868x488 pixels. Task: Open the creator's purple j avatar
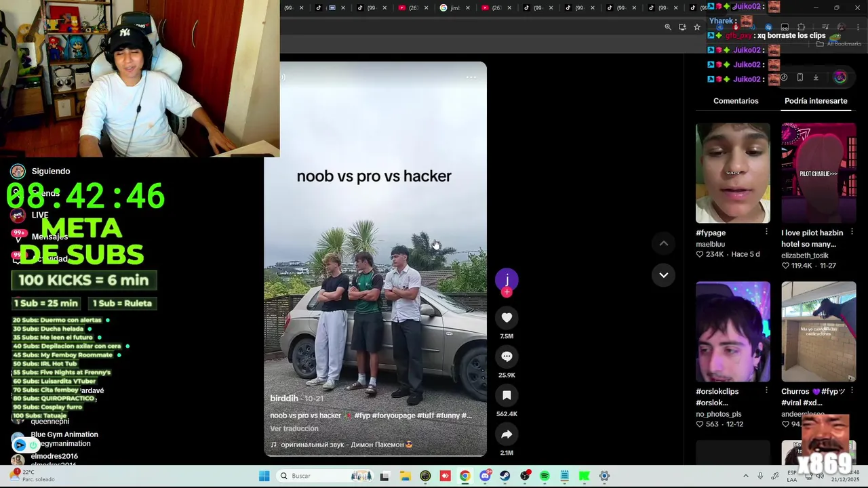507,279
